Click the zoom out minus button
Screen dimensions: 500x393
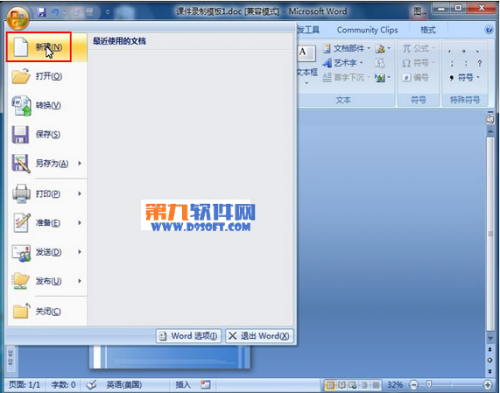[414, 385]
